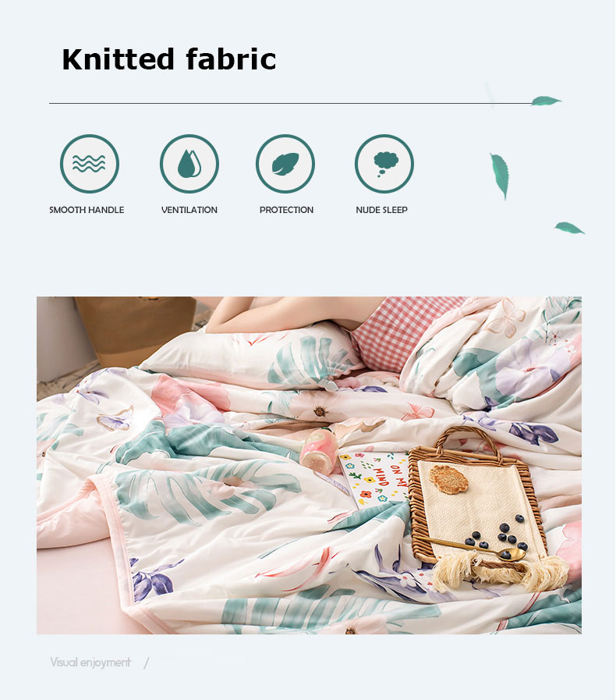
Task: Click the VENTILATION label
Action: [189, 210]
